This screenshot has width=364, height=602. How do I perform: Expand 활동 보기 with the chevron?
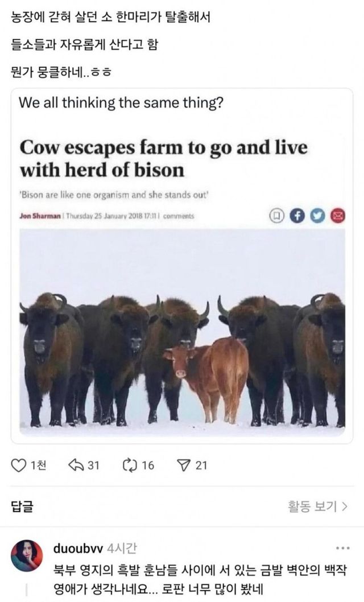[317, 506]
